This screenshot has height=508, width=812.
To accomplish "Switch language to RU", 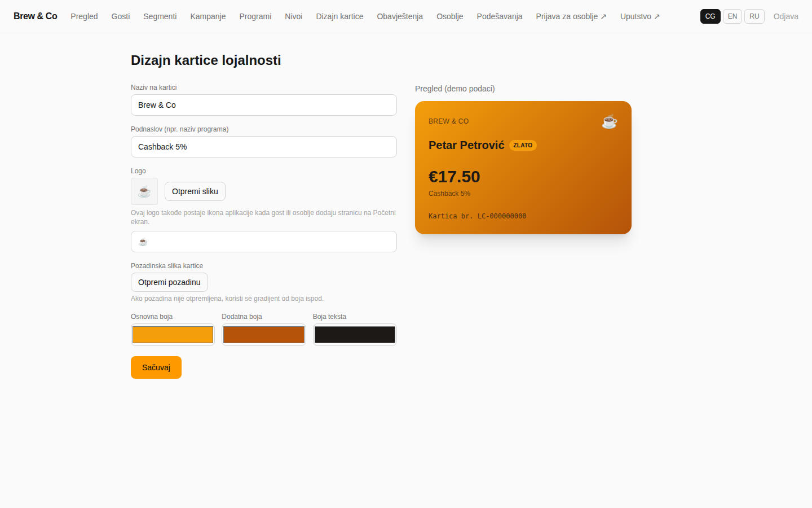I will 754,16.
